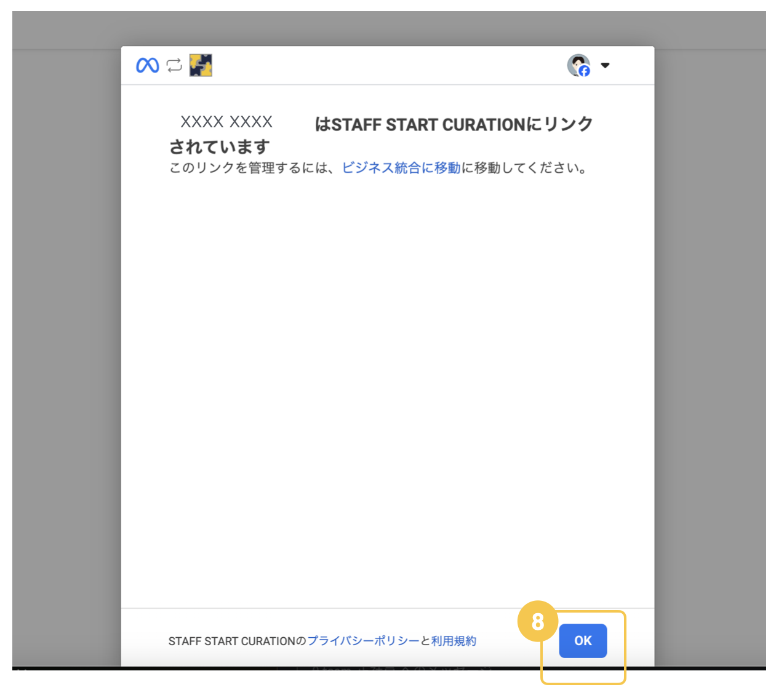Open the ビジネス統合に移動 link

(401, 168)
